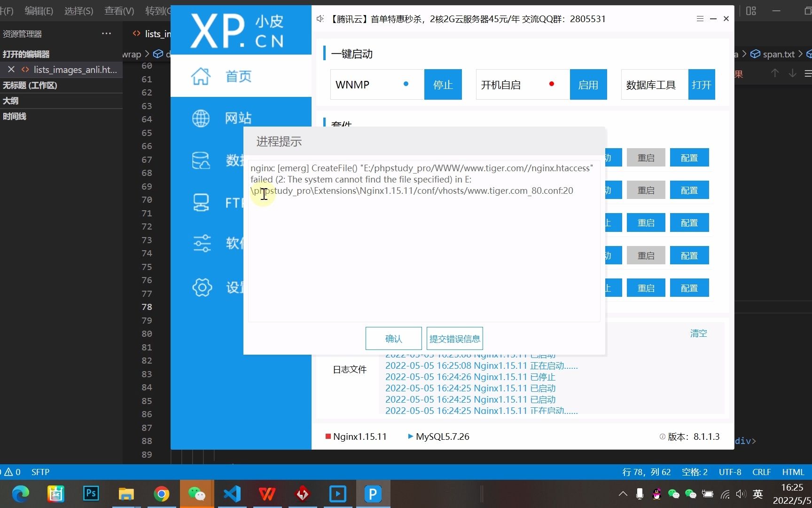Click SFTP in VS Code status bar
Viewport: 812px width, 508px height.
[40, 472]
